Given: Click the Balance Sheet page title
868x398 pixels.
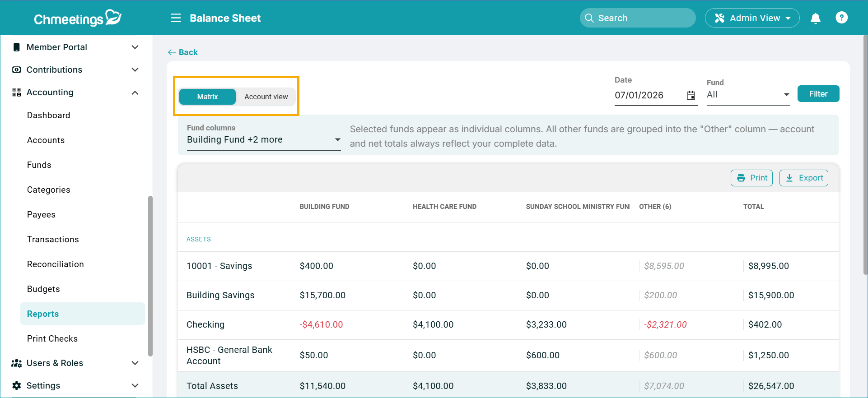Looking at the screenshot, I should 225,18.
